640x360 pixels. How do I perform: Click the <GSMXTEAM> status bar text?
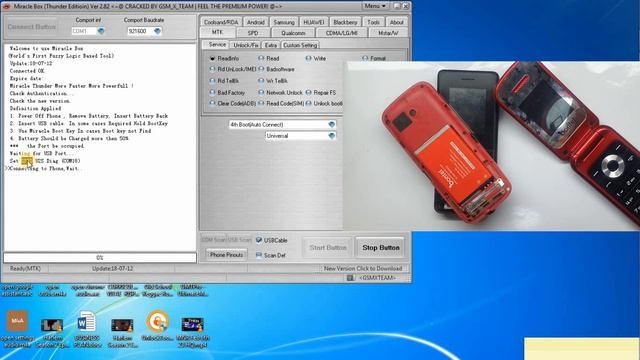point(378,278)
